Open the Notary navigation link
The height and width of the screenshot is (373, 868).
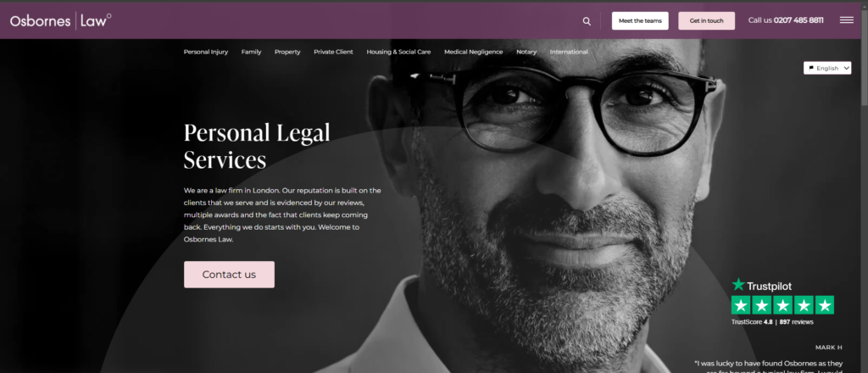[526, 52]
